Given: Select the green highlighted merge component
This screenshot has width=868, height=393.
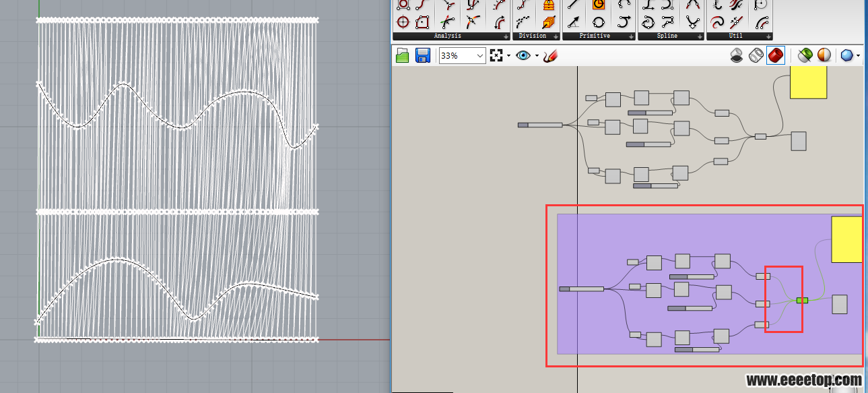Looking at the screenshot, I should [x=802, y=300].
